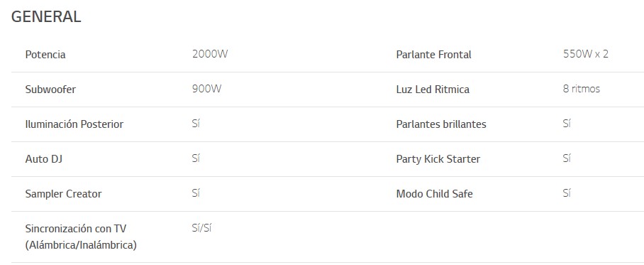
Task: Select the Parlantes brillantes label
Action: pos(441,124)
